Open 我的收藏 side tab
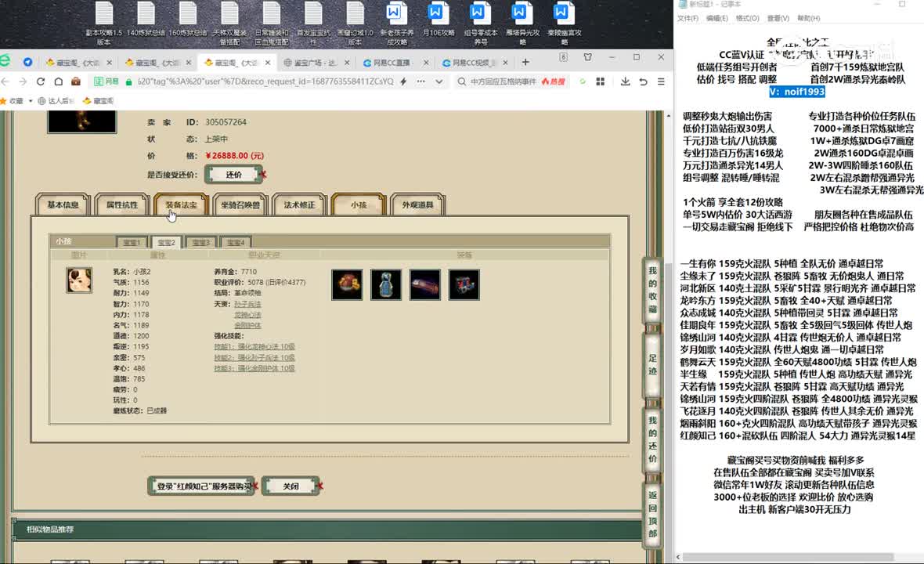The height and width of the screenshot is (564, 924). click(652, 289)
